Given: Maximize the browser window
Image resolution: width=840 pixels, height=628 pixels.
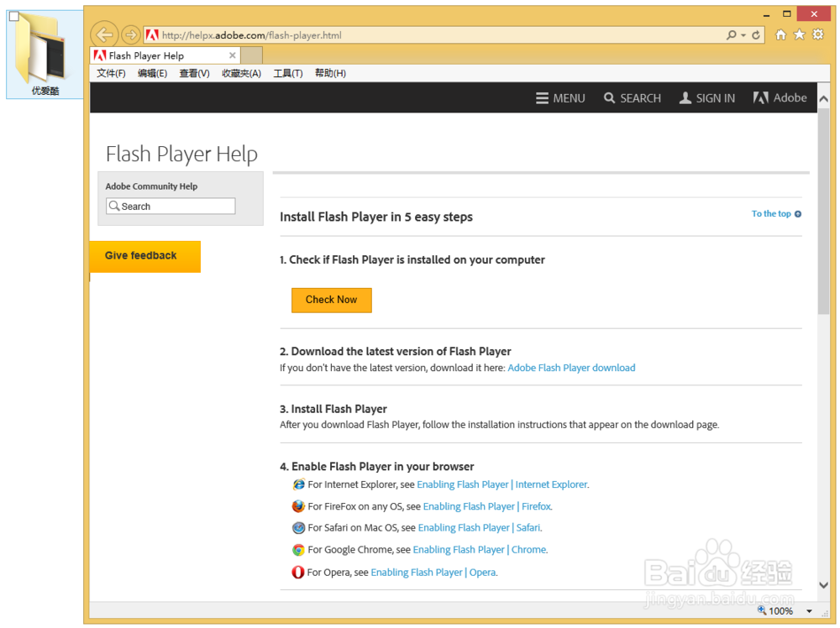Looking at the screenshot, I should point(786,14).
